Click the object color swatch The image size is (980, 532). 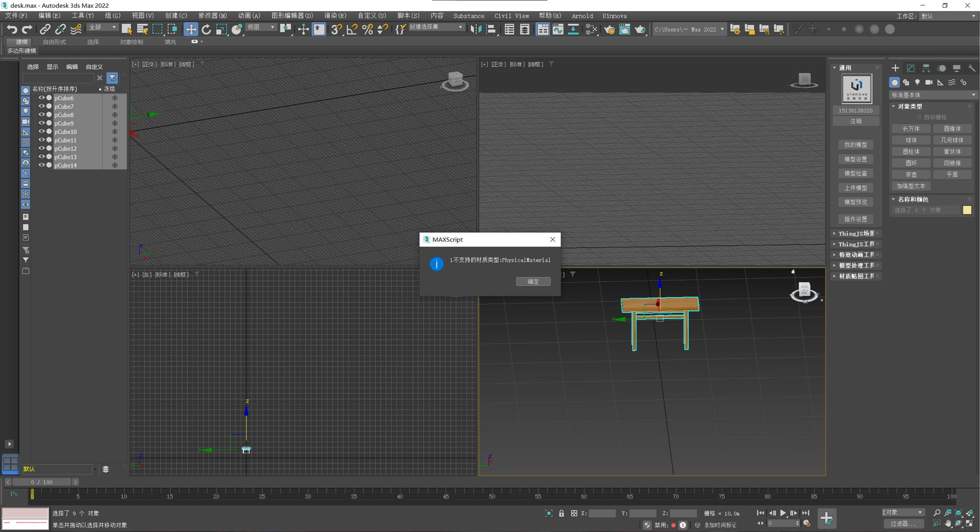coord(967,210)
